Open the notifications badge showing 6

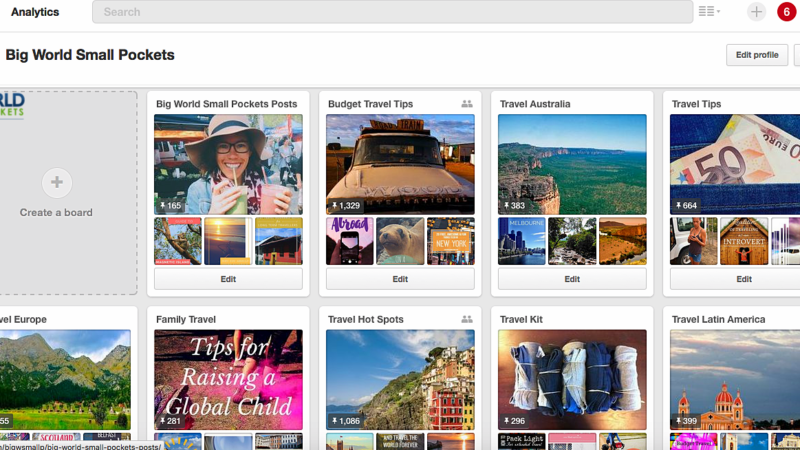[786, 12]
